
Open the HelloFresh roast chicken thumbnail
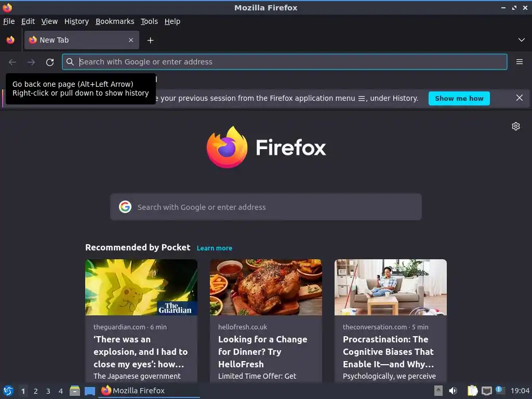[265, 287]
